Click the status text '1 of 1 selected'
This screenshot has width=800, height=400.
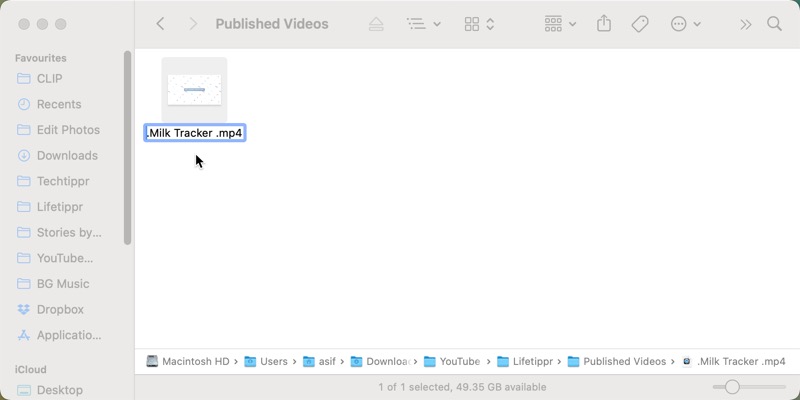[x=413, y=387]
